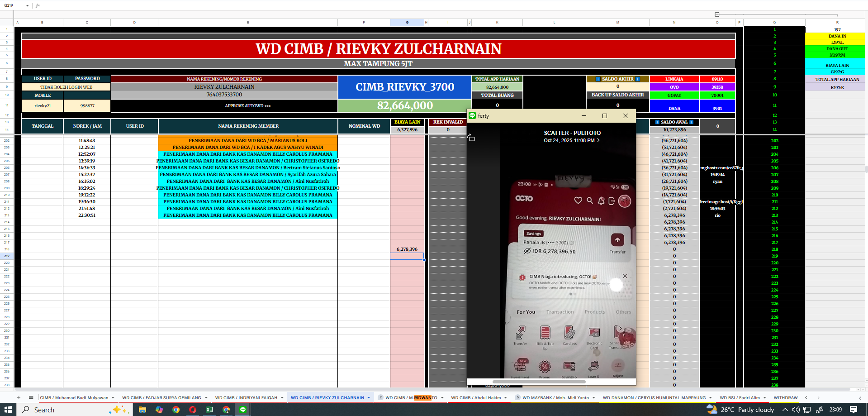This screenshot has height=416, width=868.
Task: Select the red OVO label cell
Action: (x=674, y=87)
